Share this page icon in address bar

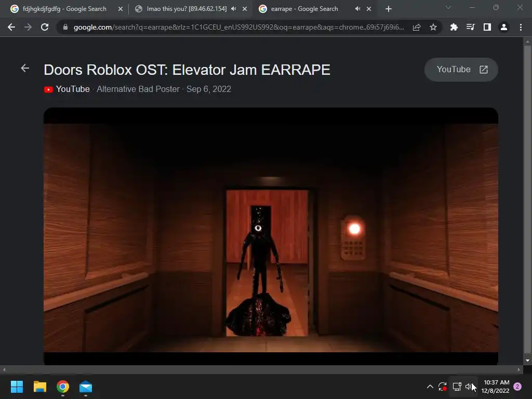[417, 27]
